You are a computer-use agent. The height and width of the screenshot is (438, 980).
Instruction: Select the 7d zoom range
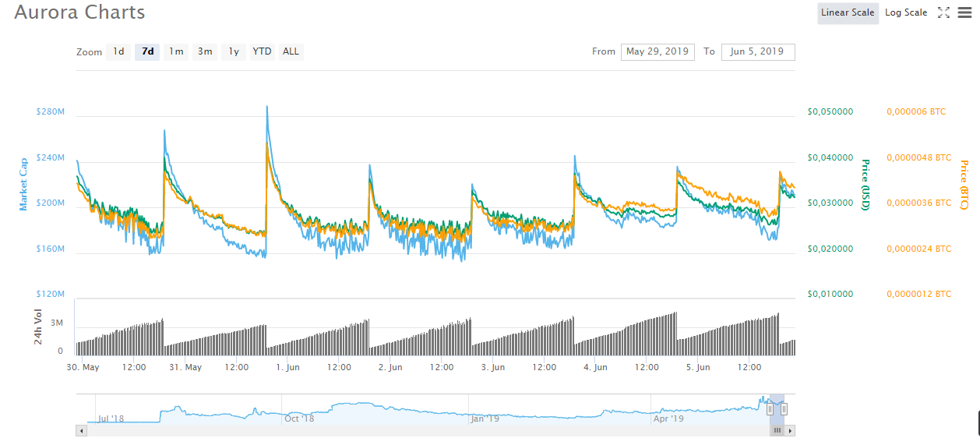click(x=147, y=52)
